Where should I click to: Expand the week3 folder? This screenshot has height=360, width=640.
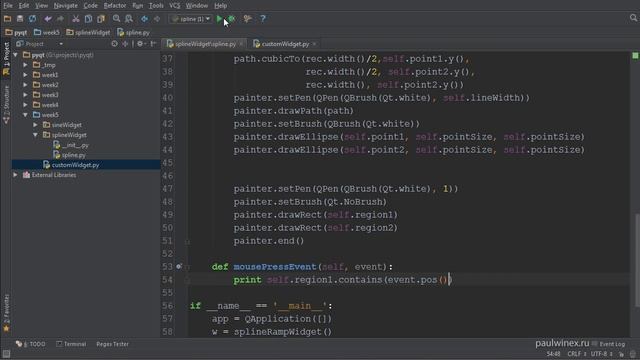(25, 95)
